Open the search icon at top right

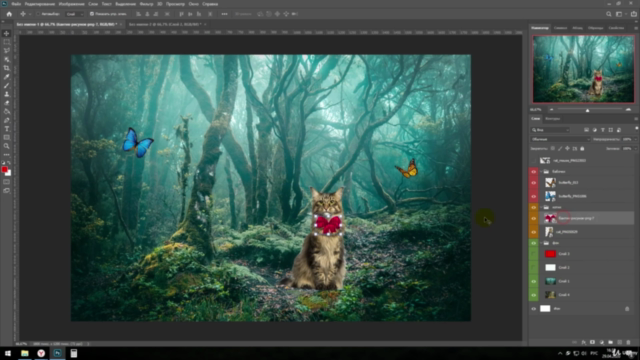[x=609, y=14]
